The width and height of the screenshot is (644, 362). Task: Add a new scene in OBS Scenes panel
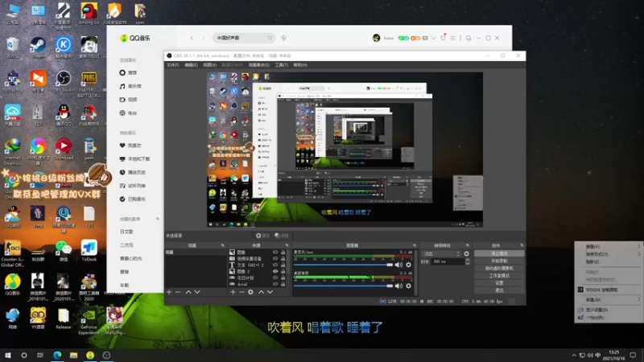coord(169,292)
